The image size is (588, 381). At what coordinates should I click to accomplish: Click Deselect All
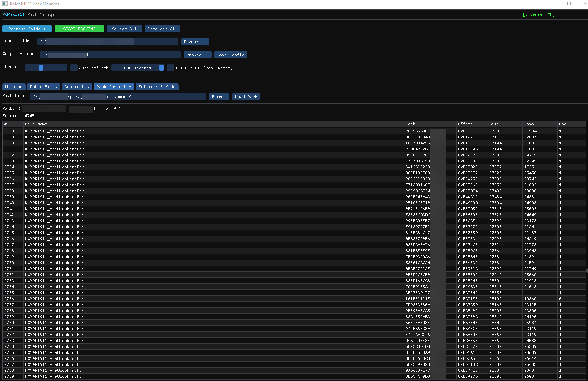(163, 29)
